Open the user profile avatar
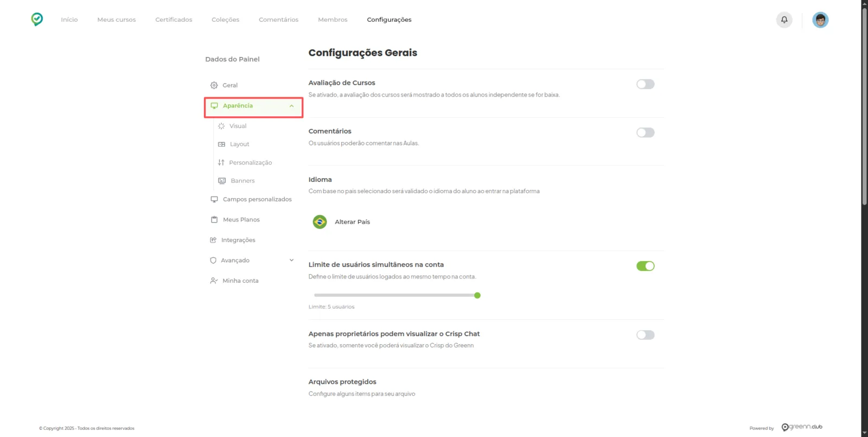This screenshot has height=437, width=868. tap(820, 20)
